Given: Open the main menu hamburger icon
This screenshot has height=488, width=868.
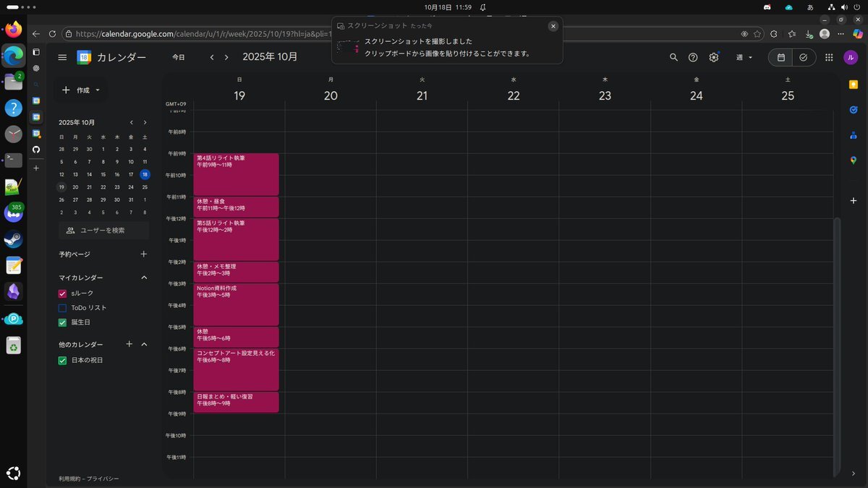Looking at the screenshot, I should point(63,57).
